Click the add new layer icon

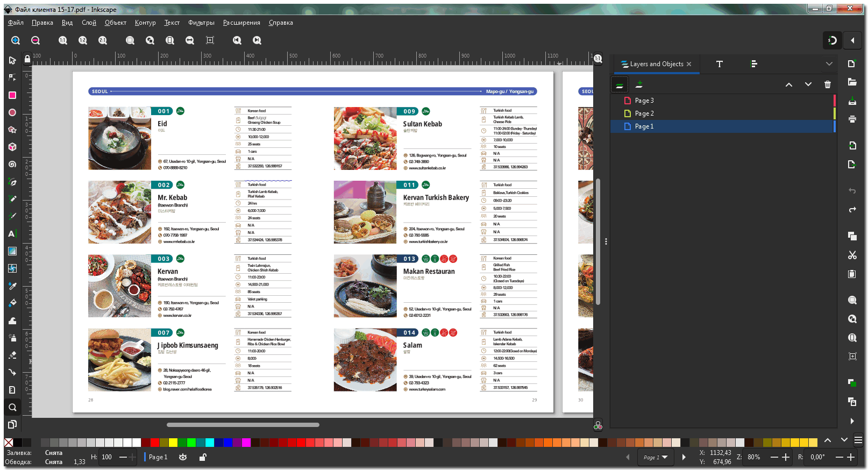639,84
